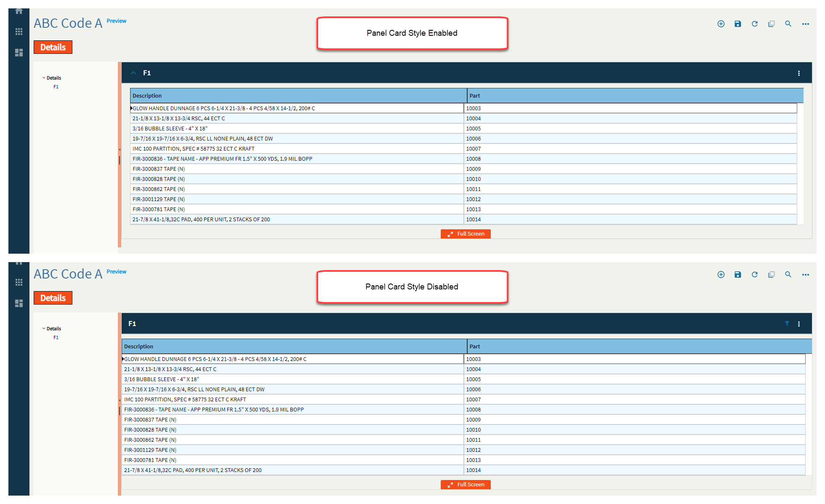The width and height of the screenshot is (825, 504).
Task: Sort by Description column header in top grid
Action: 298,95
